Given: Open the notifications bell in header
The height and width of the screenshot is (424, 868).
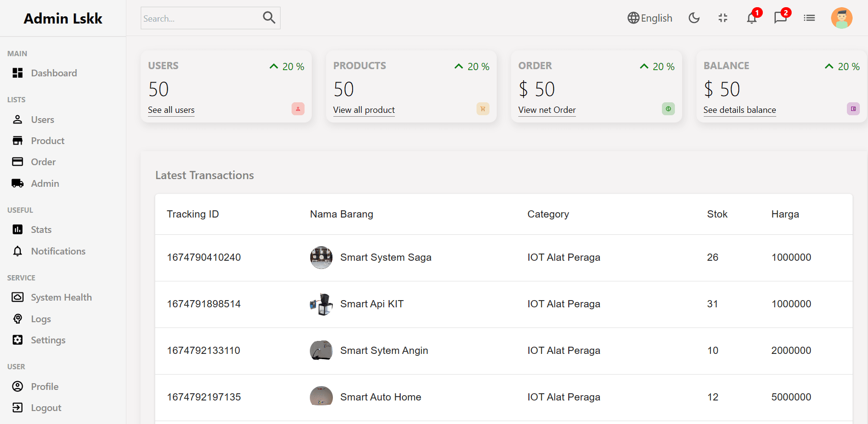Looking at the screenshot, I should (752, 18).
